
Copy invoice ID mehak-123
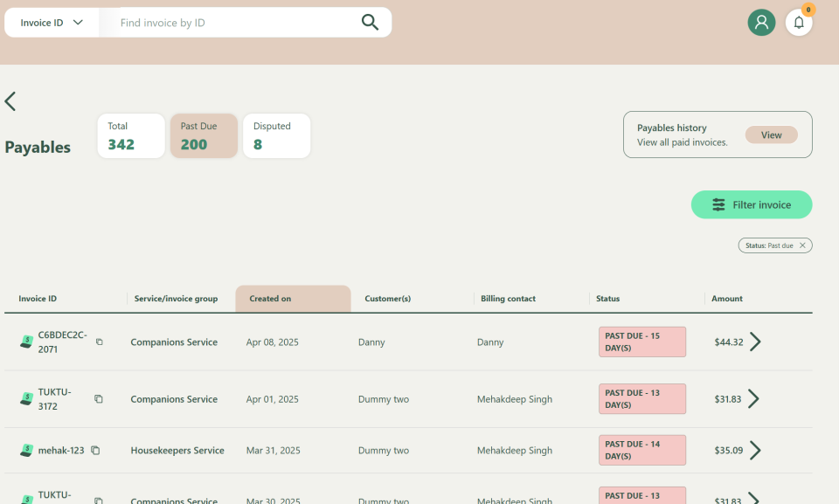(x=95, y=451)
